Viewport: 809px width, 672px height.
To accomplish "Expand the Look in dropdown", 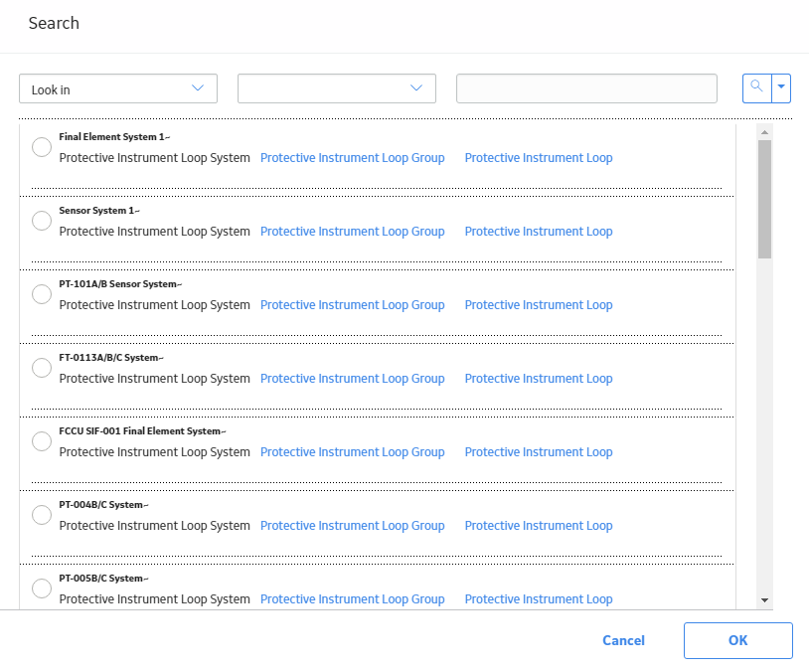I will point(118,88).
